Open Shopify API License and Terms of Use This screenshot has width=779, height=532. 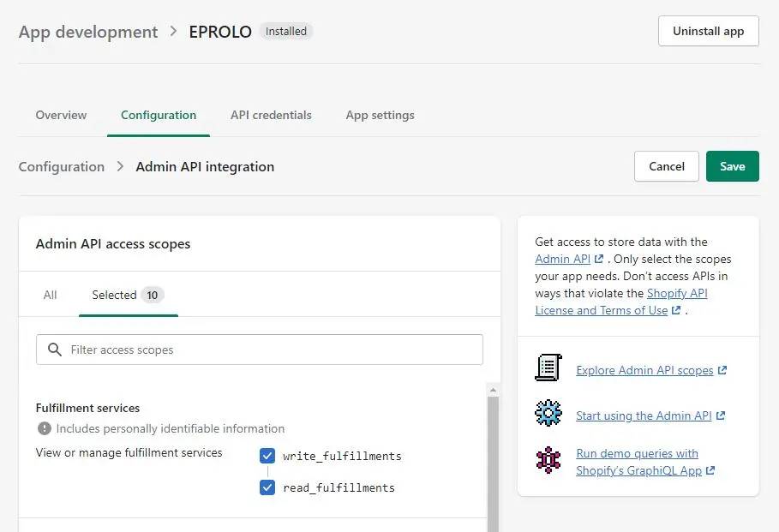coord(621,302)
